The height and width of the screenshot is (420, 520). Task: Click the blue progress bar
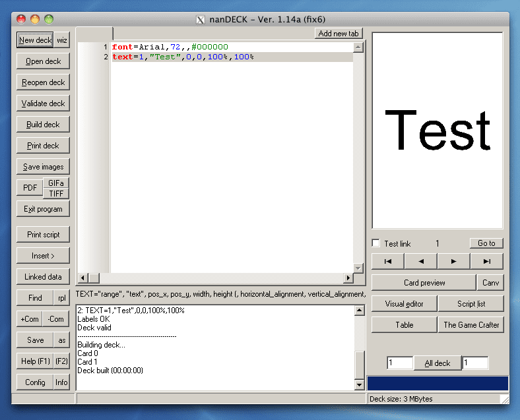pos(438,383)
